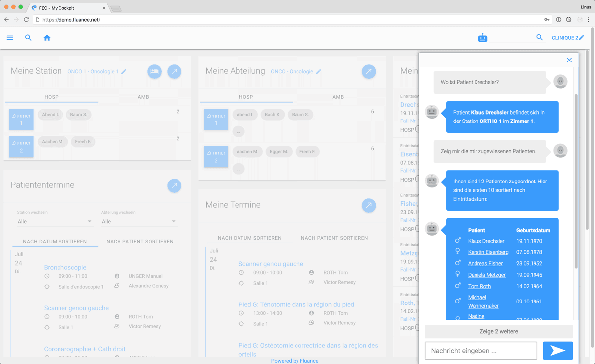Select Nach Patient Sortieren in Meine Termine
Viewport: 595px width, 364px height.
pyautogui.click(x=334, y=238)
